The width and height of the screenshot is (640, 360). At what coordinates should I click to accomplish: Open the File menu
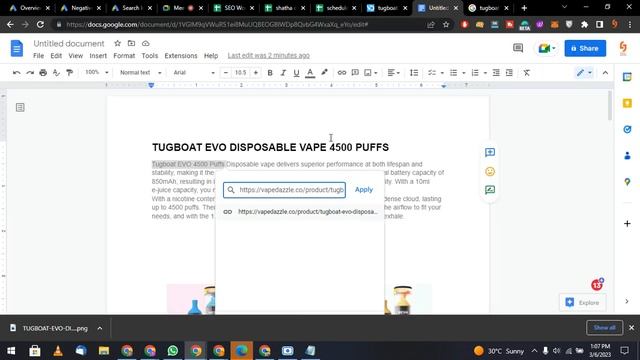[38, 56]
